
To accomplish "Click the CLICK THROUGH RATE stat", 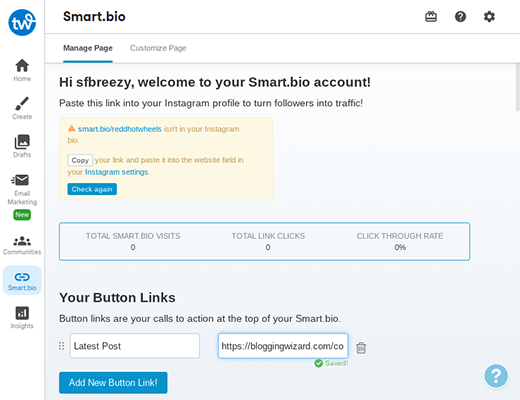I will (400, 241).
